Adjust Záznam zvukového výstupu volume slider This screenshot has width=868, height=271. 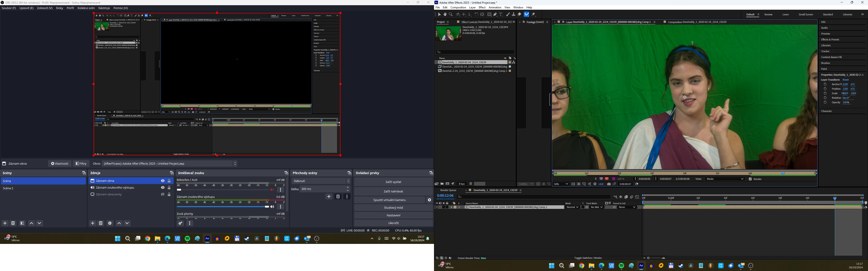coord(267,207)
